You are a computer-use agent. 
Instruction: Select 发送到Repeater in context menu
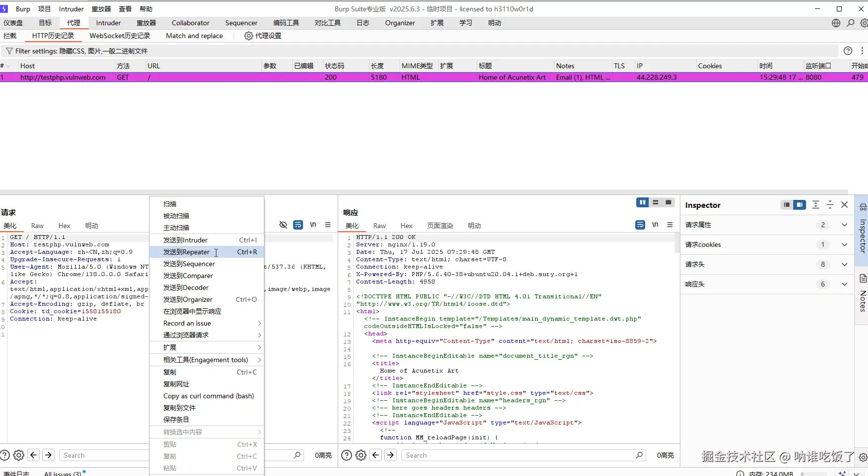pos(186,252)
